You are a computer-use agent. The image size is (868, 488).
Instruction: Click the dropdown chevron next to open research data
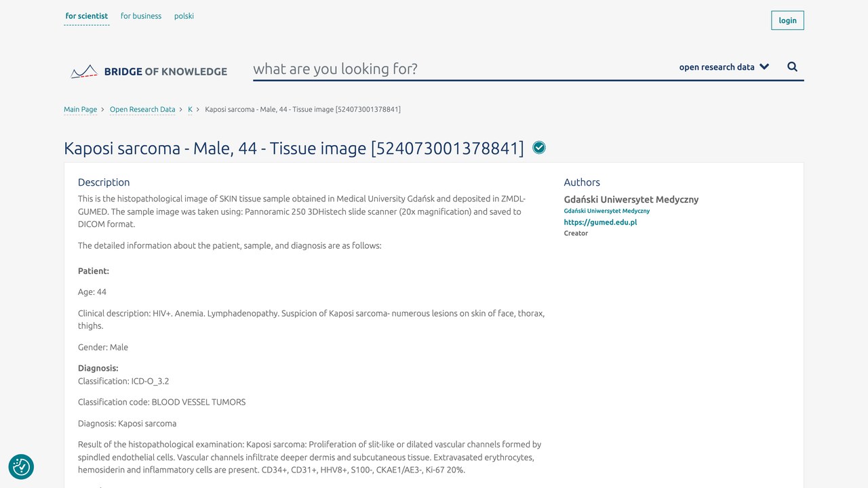[764, 67]
